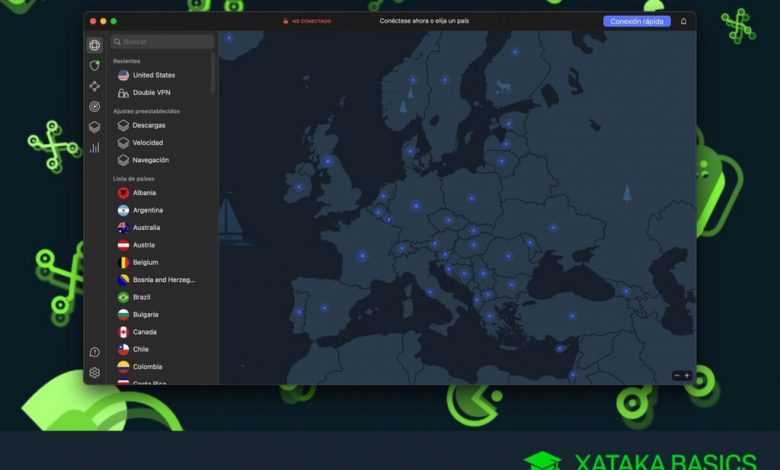Open the globe map view icon

95,45
